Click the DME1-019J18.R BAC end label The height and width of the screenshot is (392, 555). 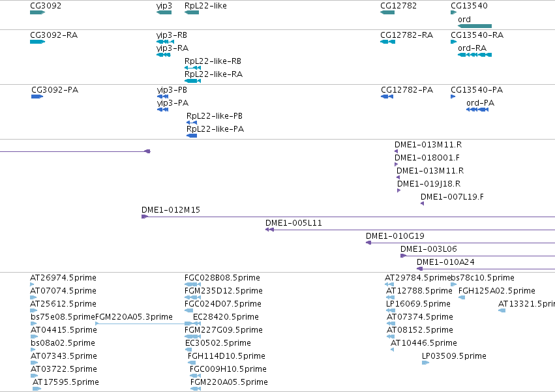tap(429, 184)
